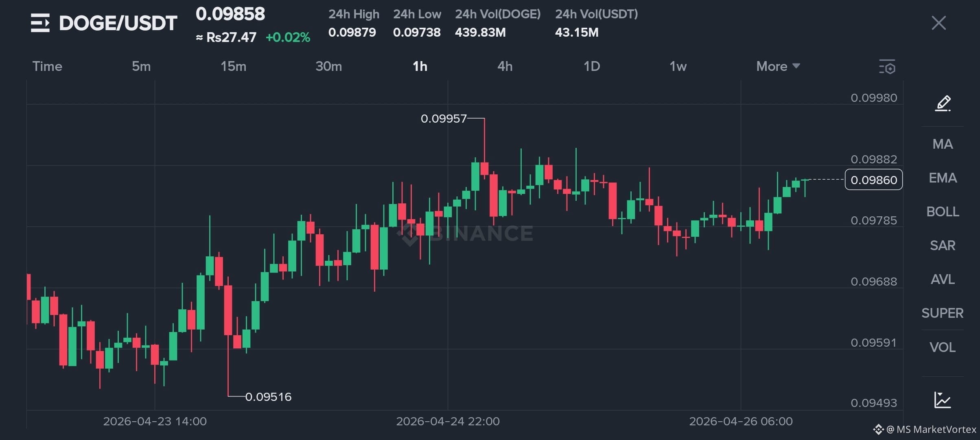Switch to the Time chart view
Viewport: 980px width, 440px height.
[47, 66]
